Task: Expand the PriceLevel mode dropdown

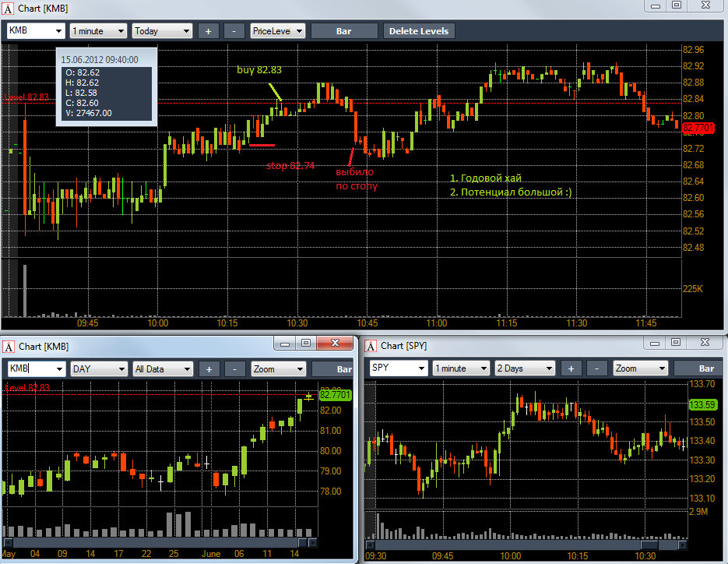Action: pyautogui.click(x=278, y=31)
